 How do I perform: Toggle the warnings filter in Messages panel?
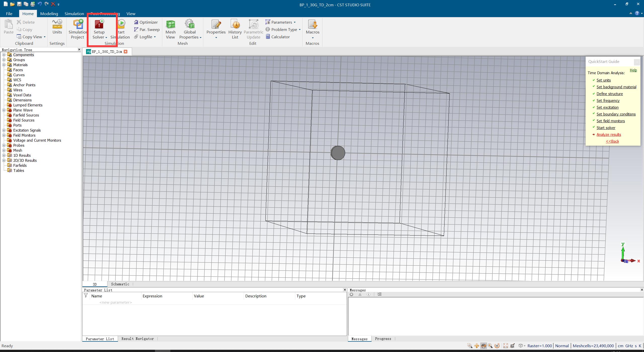[360, 294]
